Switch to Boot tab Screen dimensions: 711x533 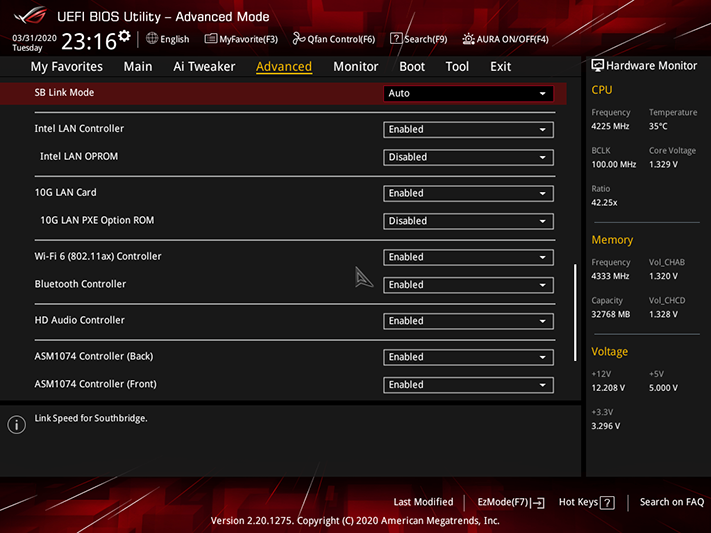pos(412,67)
